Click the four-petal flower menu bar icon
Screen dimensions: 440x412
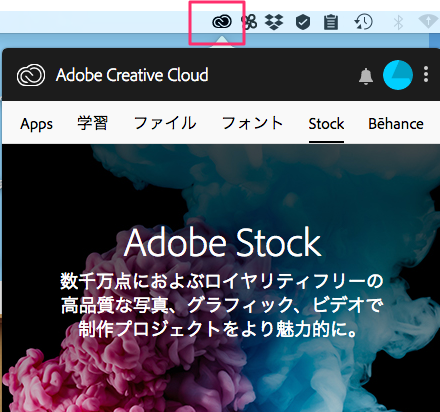click(249, 22)
